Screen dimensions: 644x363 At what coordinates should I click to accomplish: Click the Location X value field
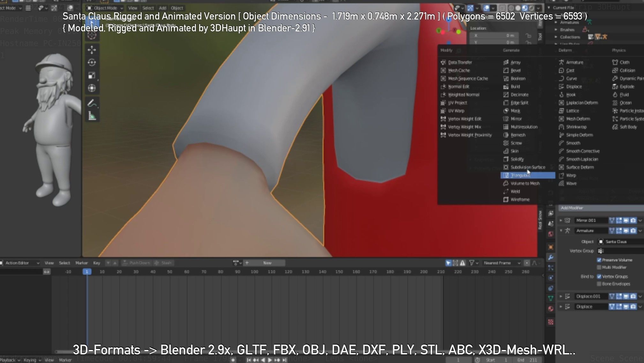(494, 35)
